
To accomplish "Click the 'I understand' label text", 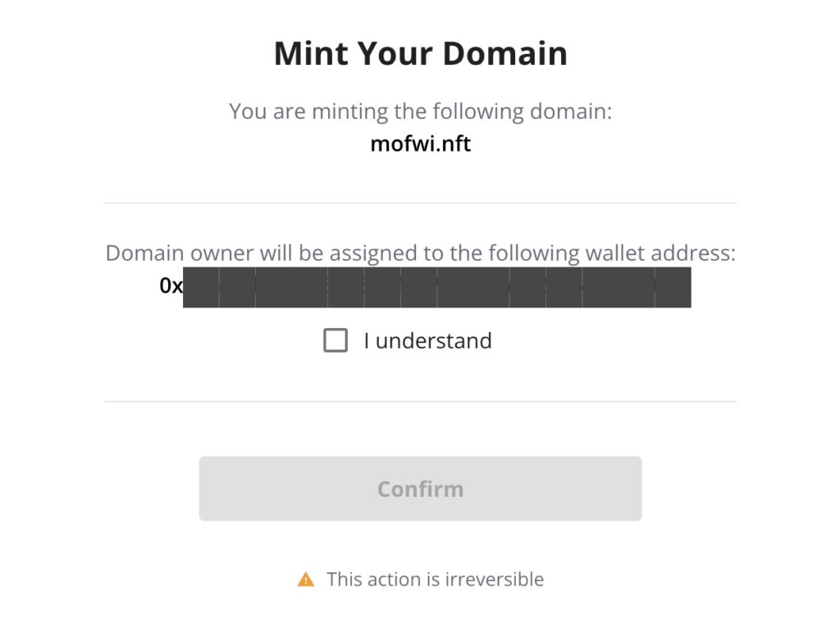I will coord(427,341).
